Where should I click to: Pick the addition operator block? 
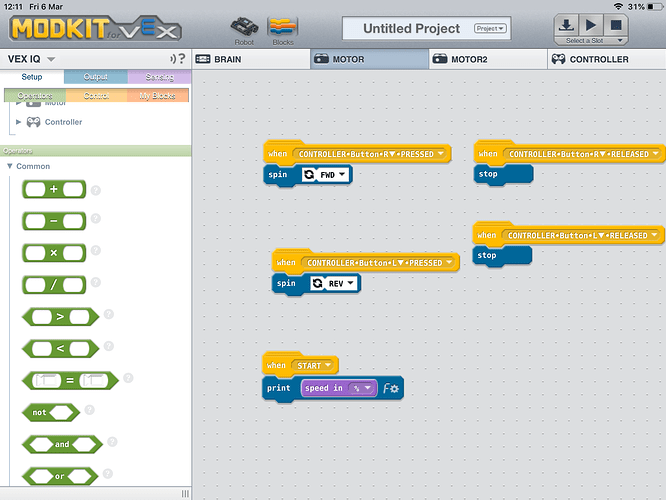54,189
